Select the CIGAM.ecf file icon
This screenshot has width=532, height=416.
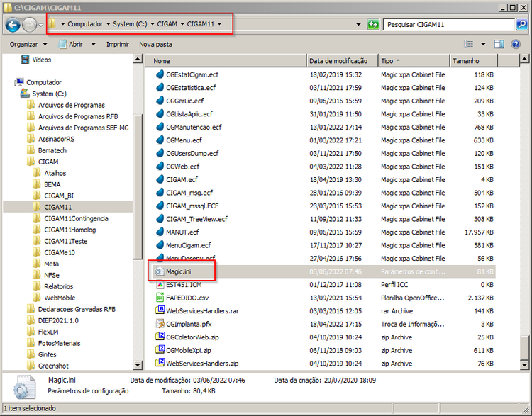[x=160, y=179]
